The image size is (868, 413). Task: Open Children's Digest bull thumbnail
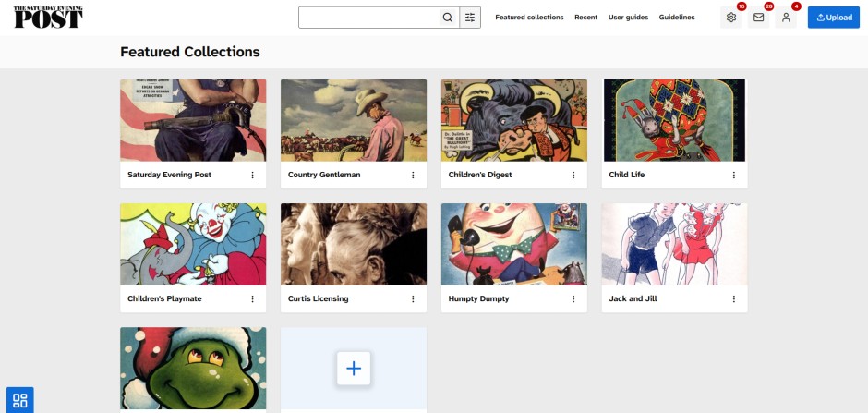pos(514,120)
